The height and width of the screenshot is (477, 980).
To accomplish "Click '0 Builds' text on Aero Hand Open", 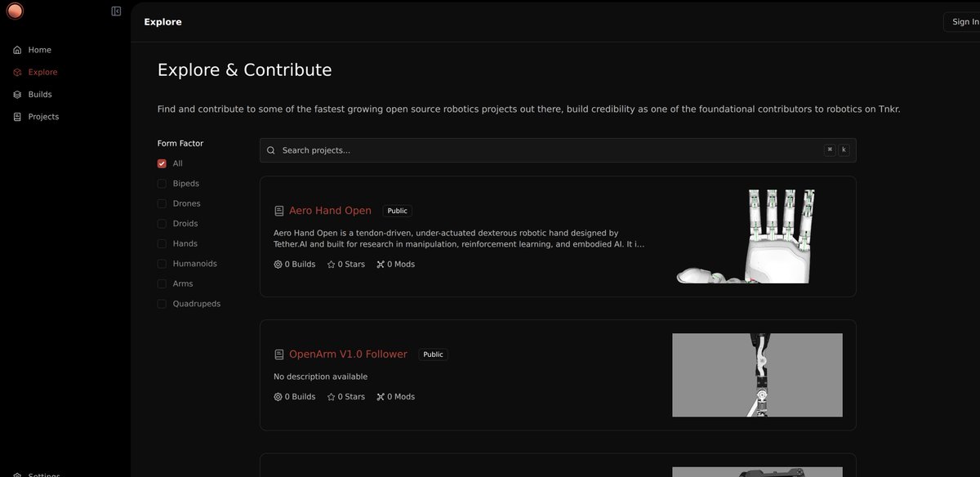I will (x=300, y=265).
